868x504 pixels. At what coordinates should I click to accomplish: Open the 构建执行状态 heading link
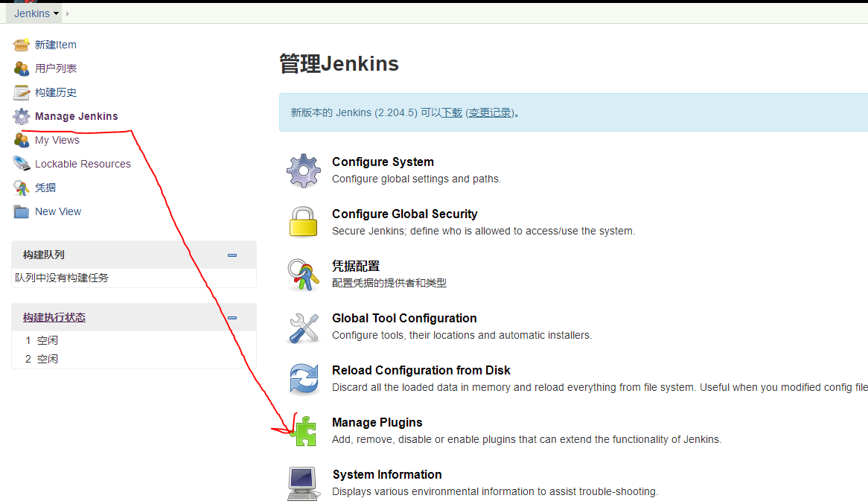click(x=54, y=317)
